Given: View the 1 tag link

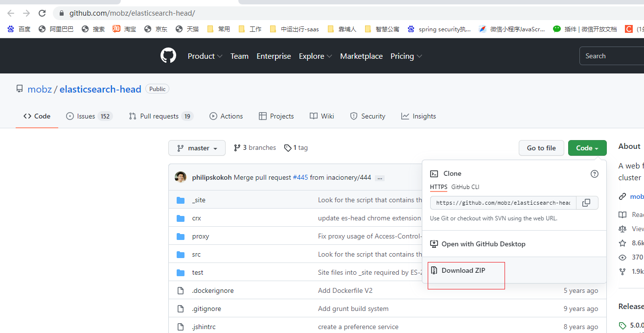Looking at the screenshot, I should [x=296, y=147].
